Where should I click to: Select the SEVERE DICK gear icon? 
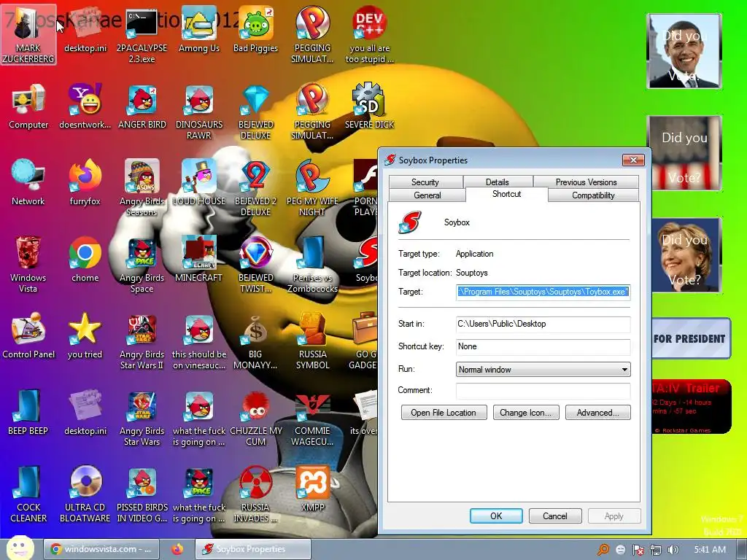369,106
